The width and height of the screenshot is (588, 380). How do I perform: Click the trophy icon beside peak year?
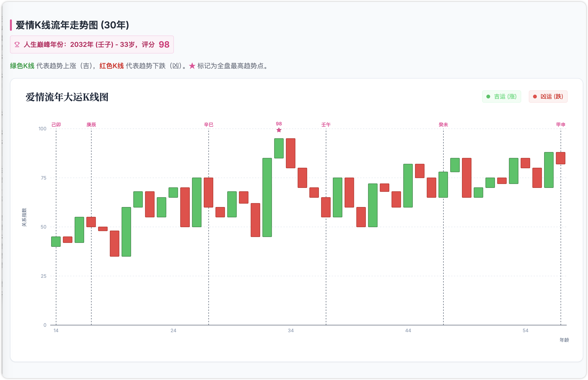coord(17,45)
